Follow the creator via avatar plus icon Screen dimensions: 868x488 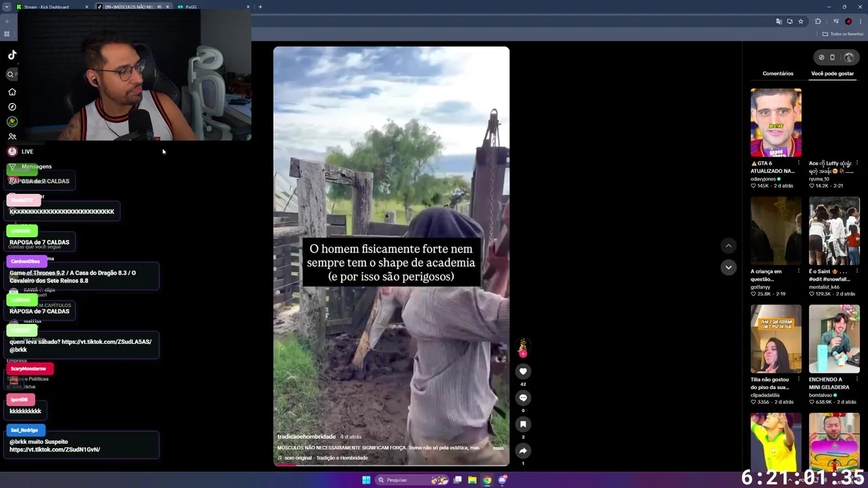[x=523, y=353]
